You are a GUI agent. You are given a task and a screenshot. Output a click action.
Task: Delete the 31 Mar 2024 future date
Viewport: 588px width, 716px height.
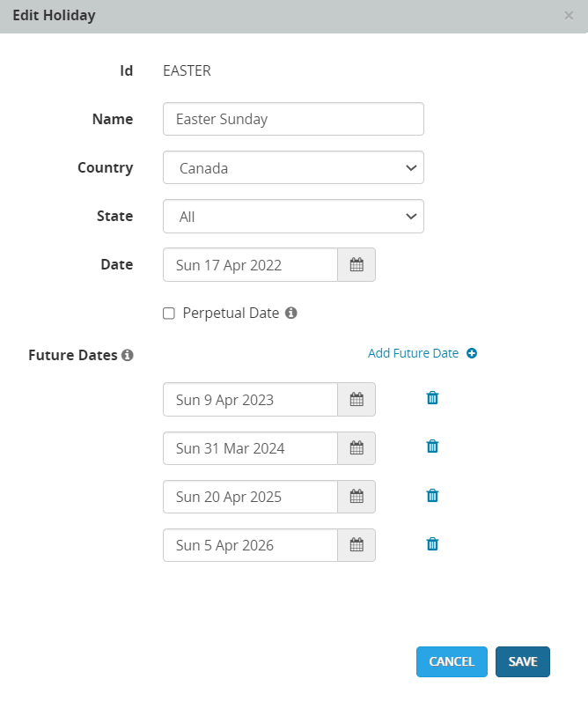click(432, 447)
